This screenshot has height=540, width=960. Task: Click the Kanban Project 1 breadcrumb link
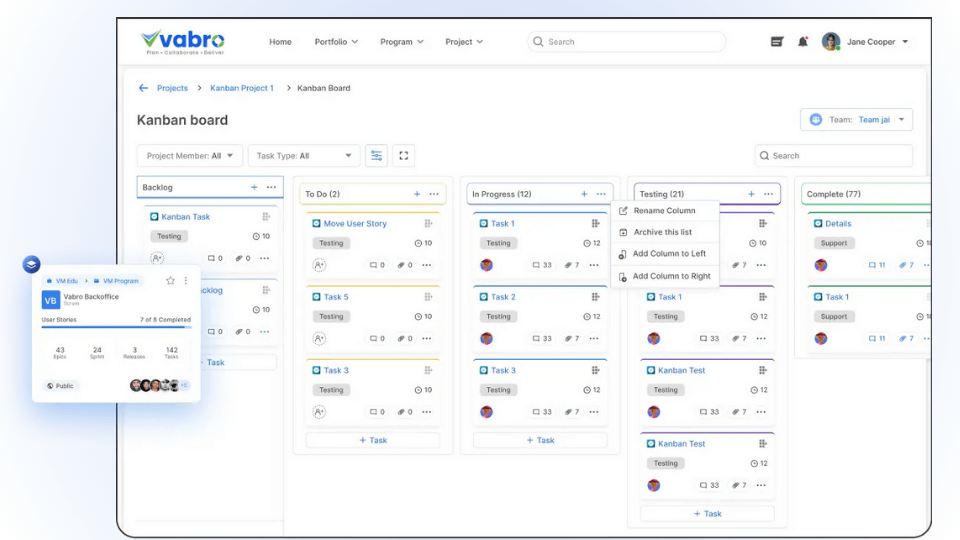[241, 88]
